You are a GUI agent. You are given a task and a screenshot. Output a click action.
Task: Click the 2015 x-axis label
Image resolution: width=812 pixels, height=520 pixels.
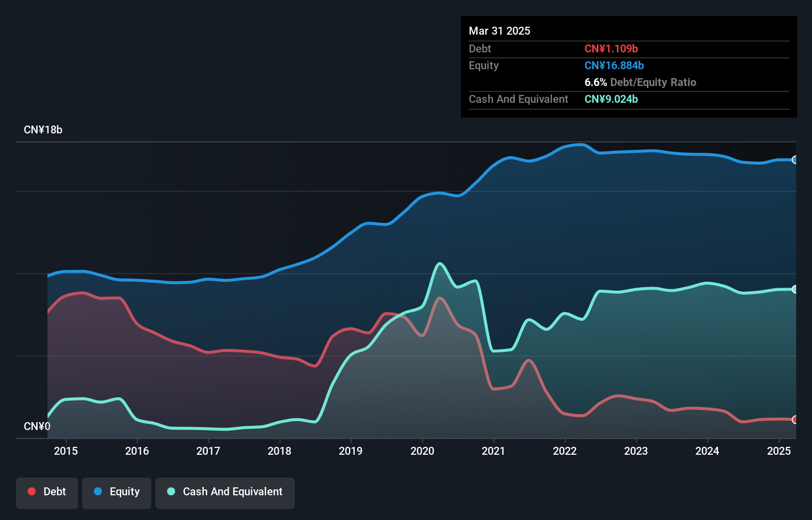[66, 451]
